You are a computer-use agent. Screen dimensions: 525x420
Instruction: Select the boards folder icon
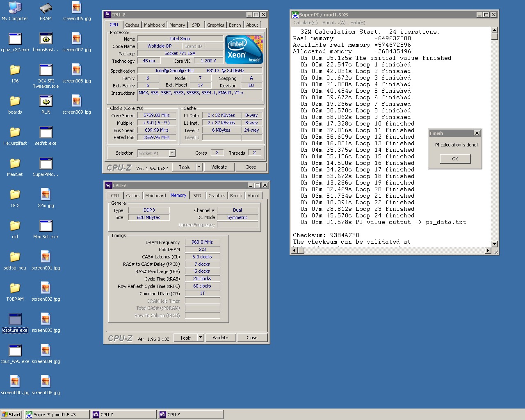pos(15,105)
